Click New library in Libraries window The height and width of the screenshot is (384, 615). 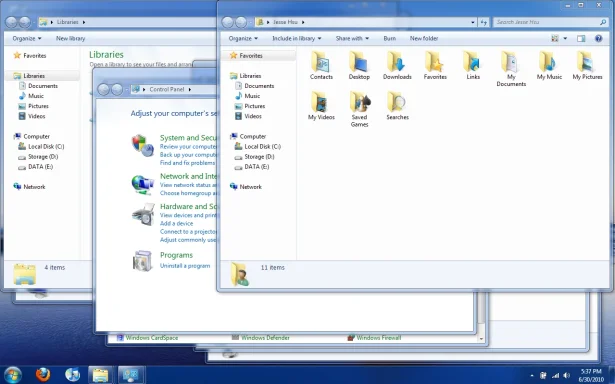click(x=70, y=38)
